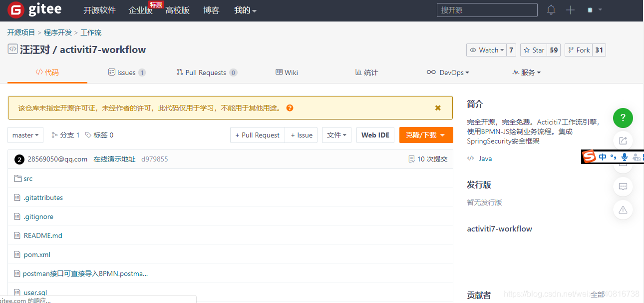Focus the 搜开源 search field
This screenshot has width=644, height=303.
(x=487, y=10)
